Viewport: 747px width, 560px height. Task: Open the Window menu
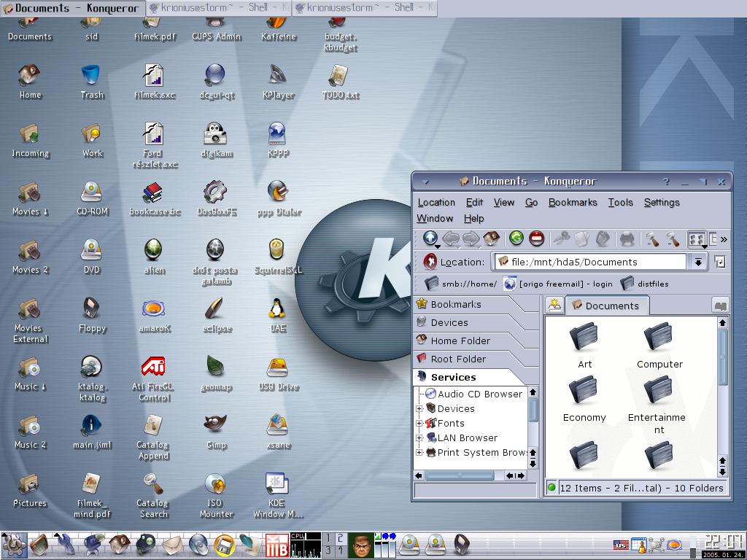(x=435, y=218)
